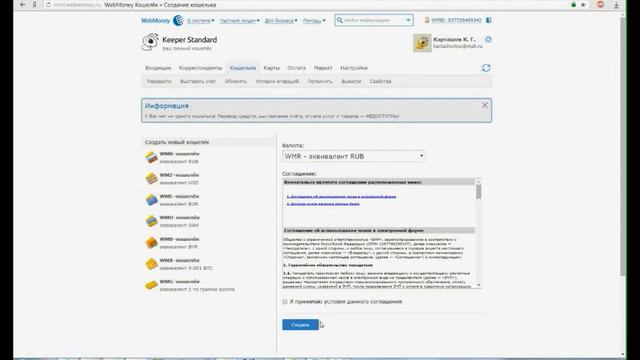Open the Валюта currency dropdown
This screenshot has width=640, height=360.
coord(353,156)
